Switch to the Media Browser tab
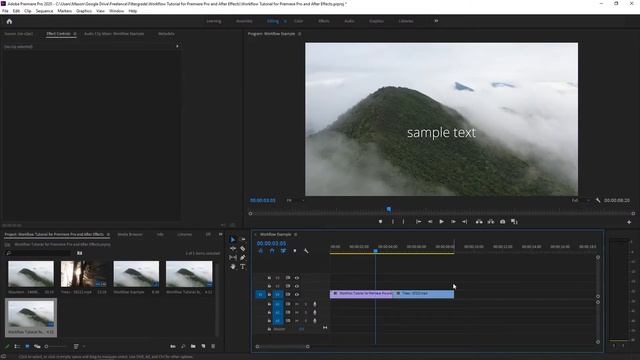 [x=130, y=234]
